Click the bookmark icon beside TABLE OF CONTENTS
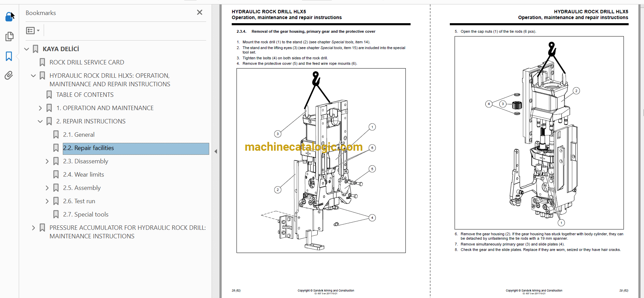Screen dimensions: 644x298 (x=49, y=95)
